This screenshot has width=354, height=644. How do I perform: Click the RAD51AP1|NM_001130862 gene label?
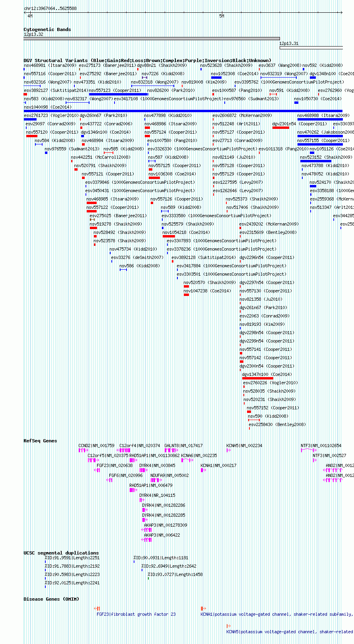pos(155,455)
